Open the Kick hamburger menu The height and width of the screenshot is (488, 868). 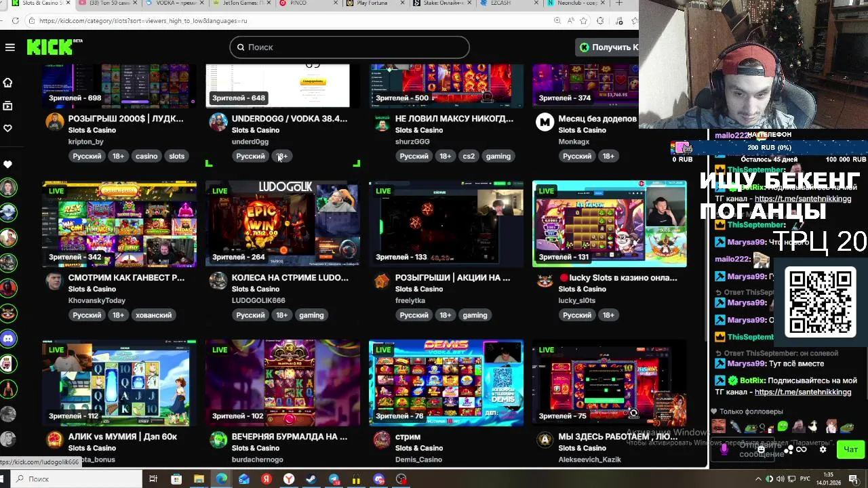10,47
